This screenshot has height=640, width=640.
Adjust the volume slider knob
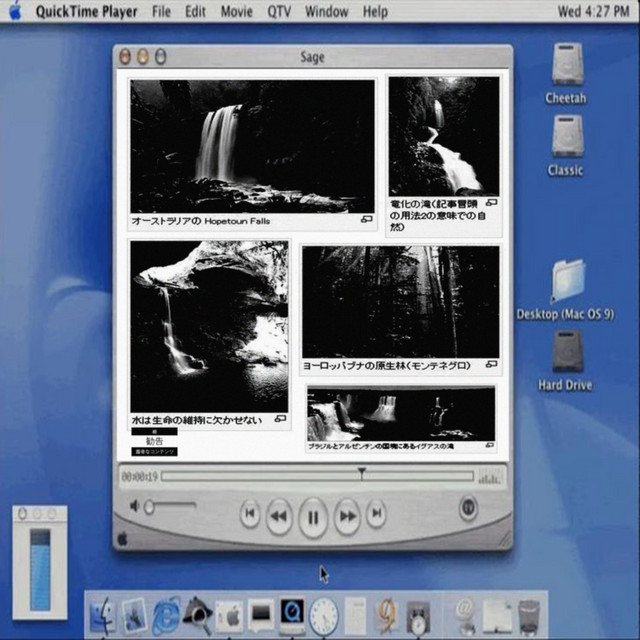click(149, 506)
